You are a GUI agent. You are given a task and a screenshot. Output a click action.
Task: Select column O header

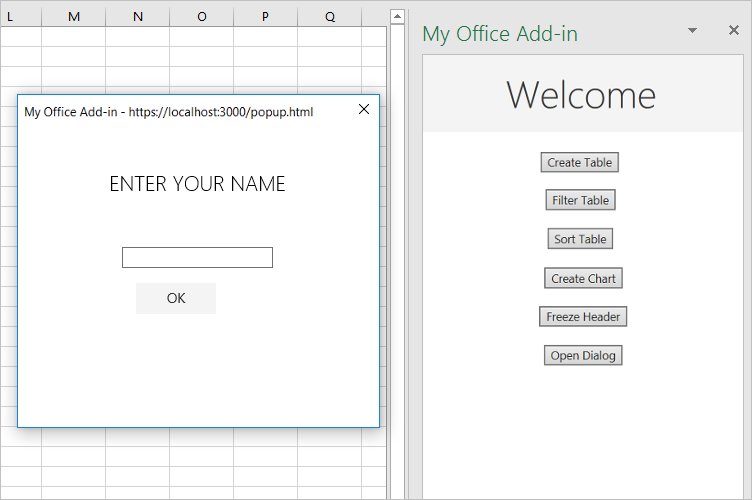tap(201, 17)
